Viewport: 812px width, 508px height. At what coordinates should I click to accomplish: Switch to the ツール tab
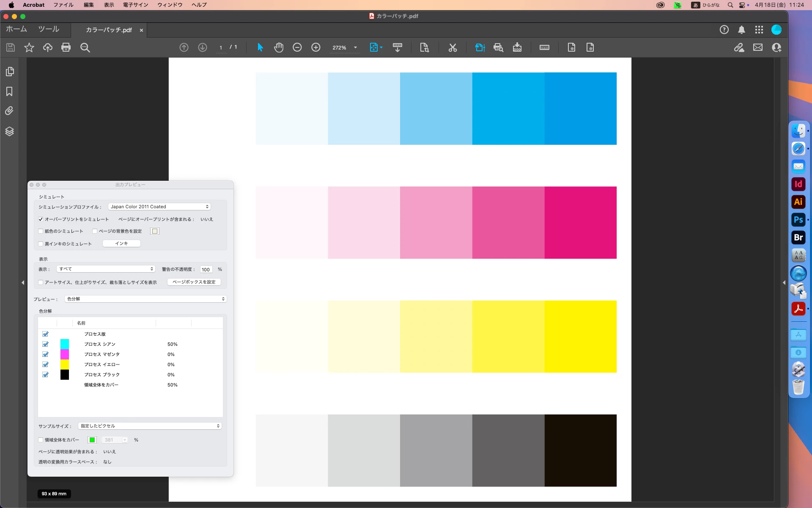point(49,29)
